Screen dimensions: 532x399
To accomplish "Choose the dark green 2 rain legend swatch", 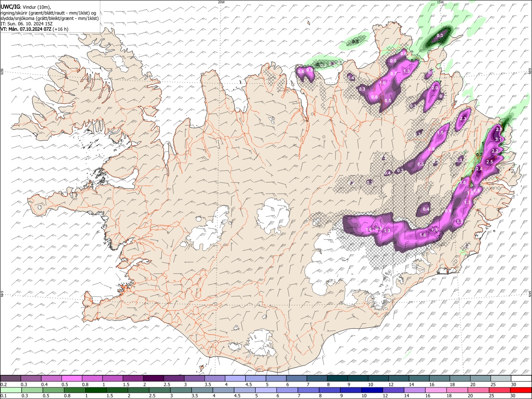I will pyautogui.click(x=138, y=390).
